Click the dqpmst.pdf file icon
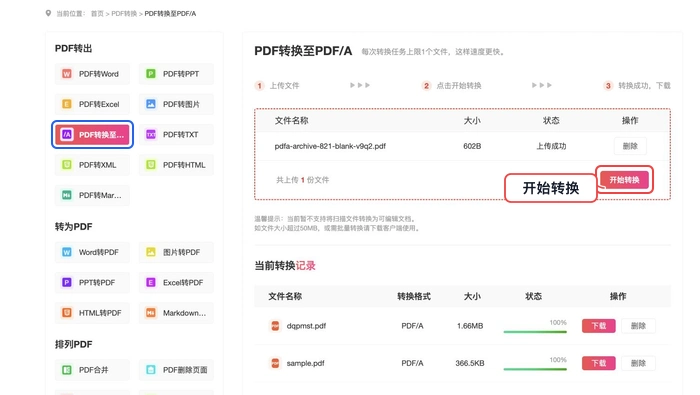 (x=275, y=326)
